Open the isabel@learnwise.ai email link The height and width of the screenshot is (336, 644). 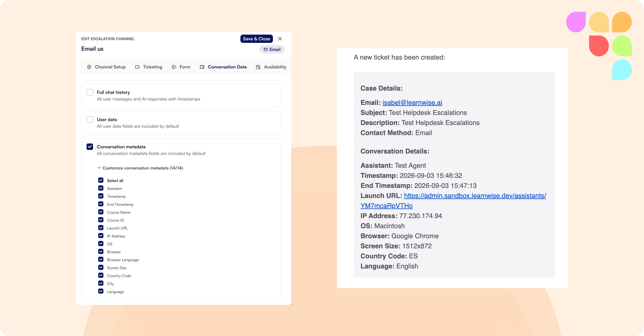(x=412, y=102)
